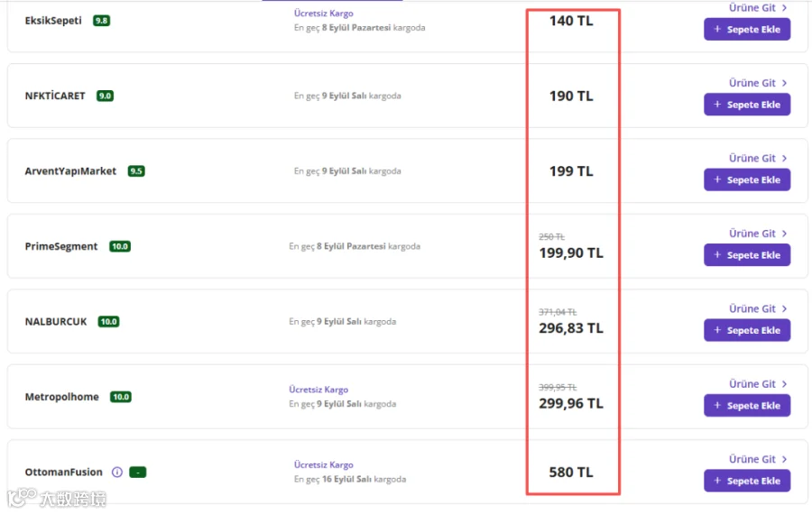Add NFKTİCARET 190 TL offer to cart

[x=747, y=105]
